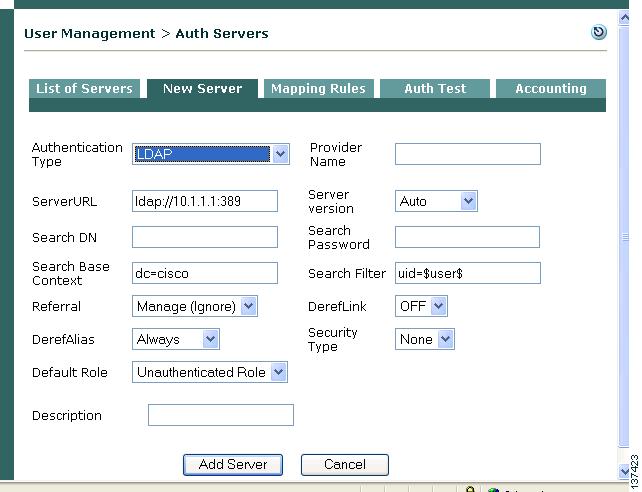Switch to List of Servers tab
Viewport: 642px width, 492px height.
tap(84, 89)
